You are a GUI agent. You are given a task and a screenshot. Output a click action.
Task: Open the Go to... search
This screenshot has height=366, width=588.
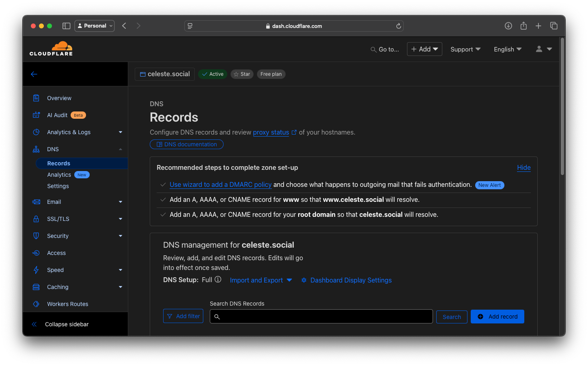[385, 49]
